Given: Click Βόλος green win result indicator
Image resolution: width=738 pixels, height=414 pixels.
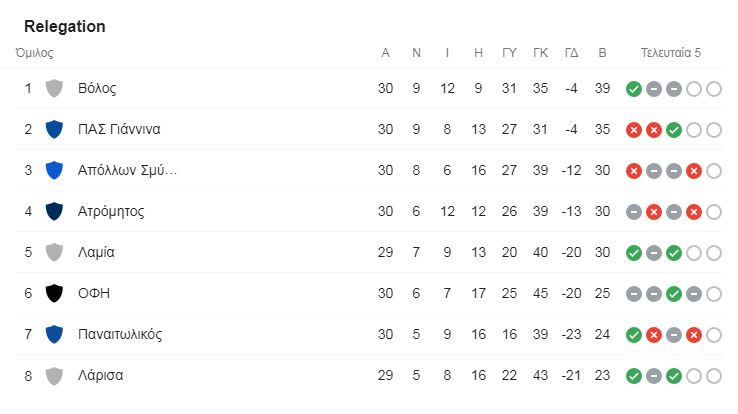Looking at the screenshot, I should (x=634, y=89).
